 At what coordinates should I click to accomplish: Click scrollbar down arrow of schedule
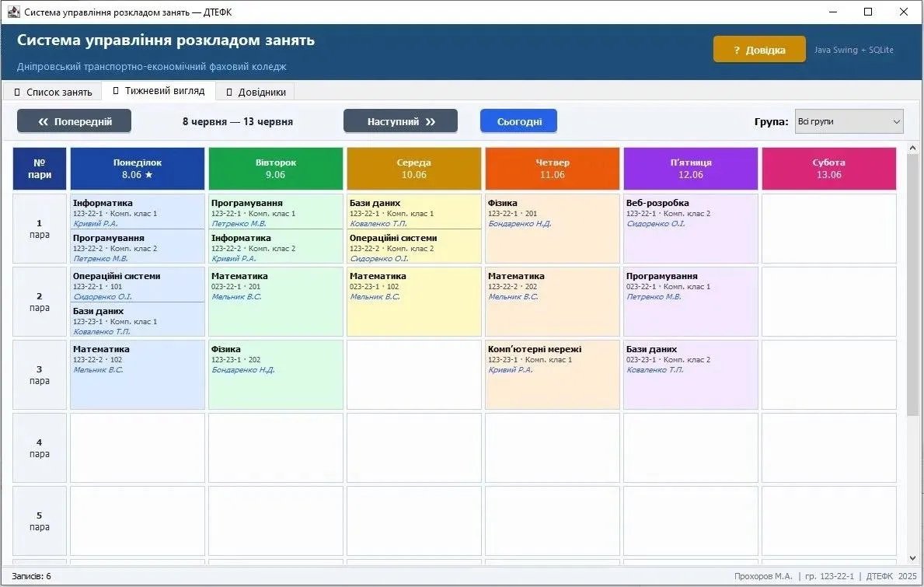913,558
